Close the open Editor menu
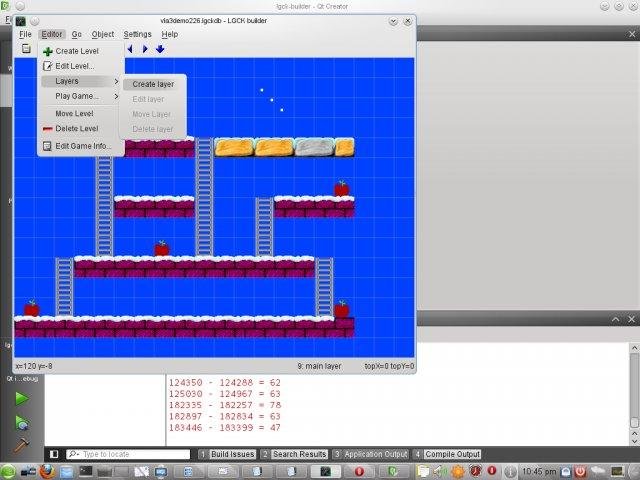Viewport: 640px width, 480px height. [x=52, y=34]
